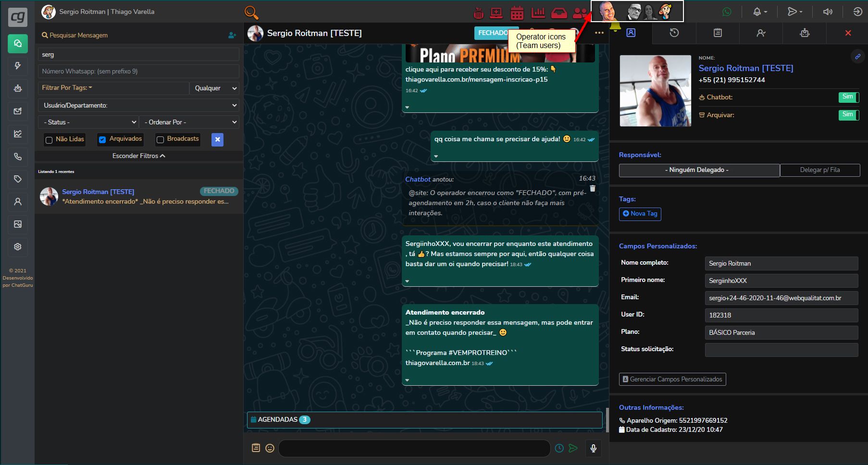Open the line chart reports section
This screenshot has height=465, width=868.
click(18, 134)
